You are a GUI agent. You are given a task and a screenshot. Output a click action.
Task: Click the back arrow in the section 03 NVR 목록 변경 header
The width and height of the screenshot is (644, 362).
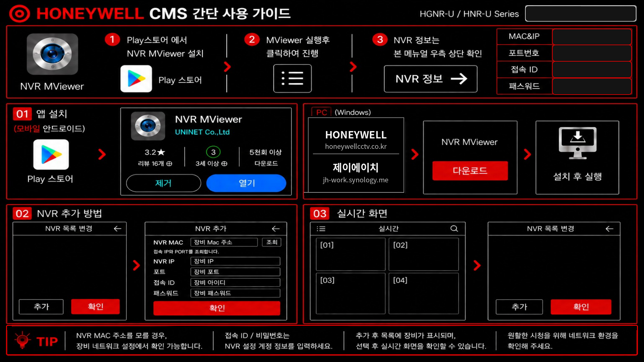click(x=609, y=229)
